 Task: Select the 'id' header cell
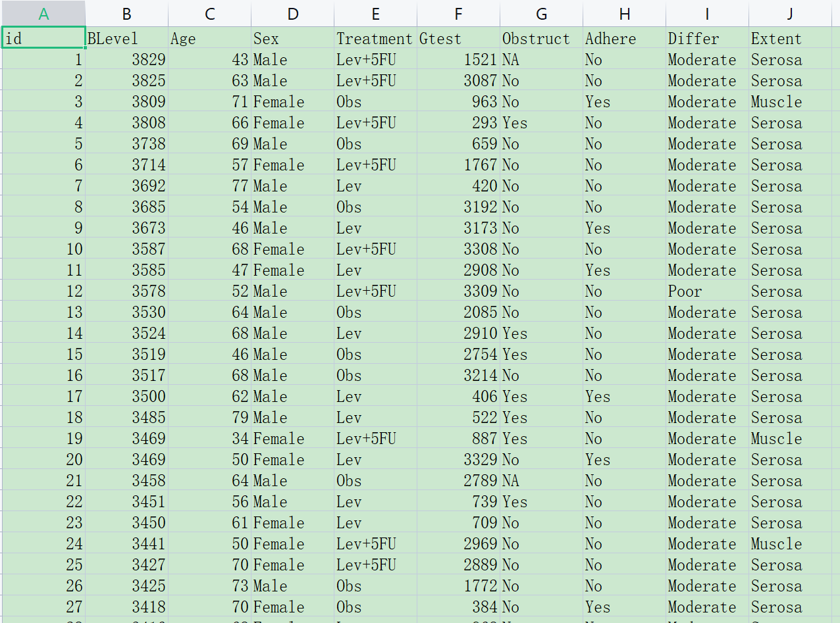(x=43, y=39)
